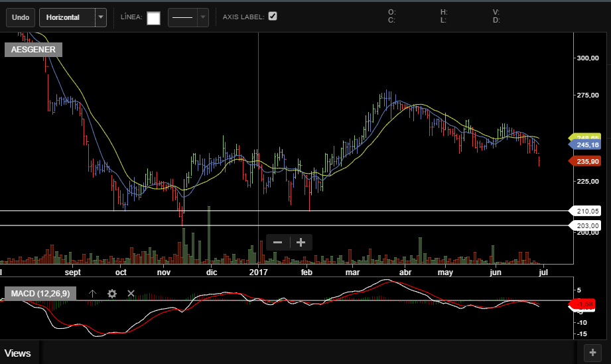Screen dimensions: 611x364
Task: Click the plus icon beside Views bar
Action: coord(593,353)
